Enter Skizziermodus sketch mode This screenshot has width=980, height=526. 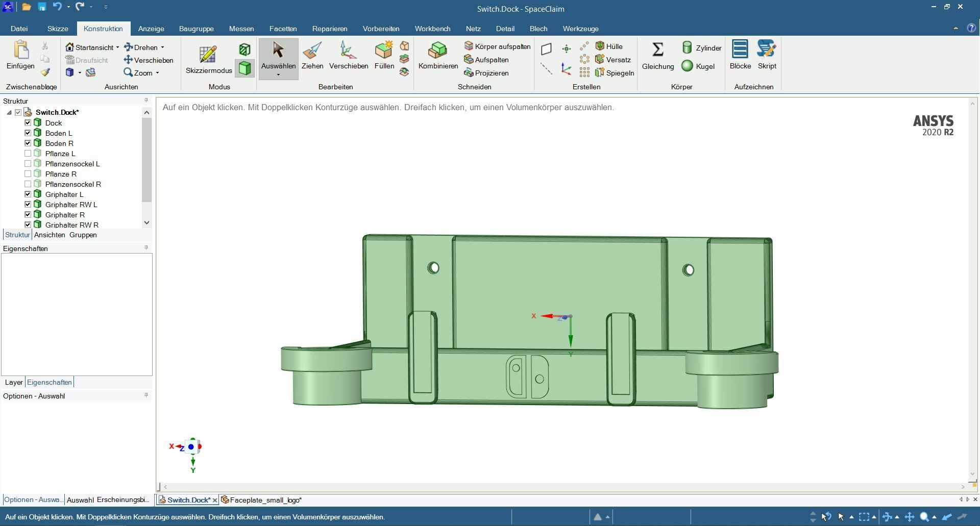pyautogui.click(x=208, y=59)
